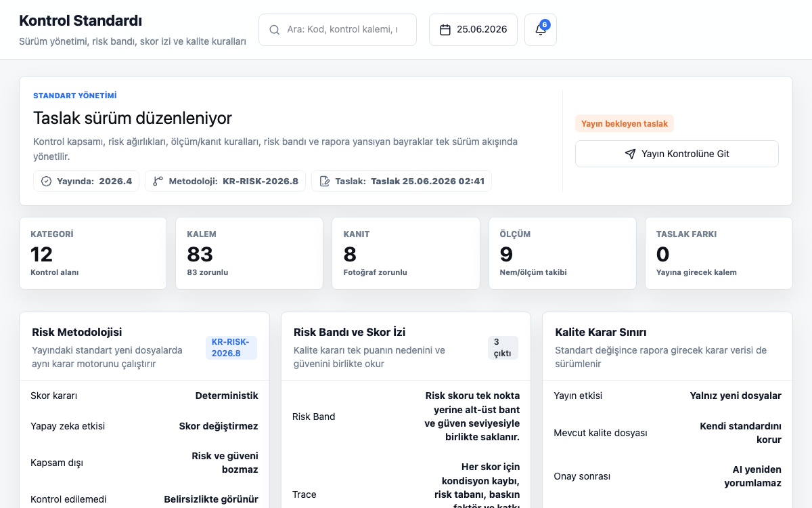This screenshot has height=508, width=812.
Task: Click the Kalite Karar Sınırı heading
Action: (x=601, y=333)
